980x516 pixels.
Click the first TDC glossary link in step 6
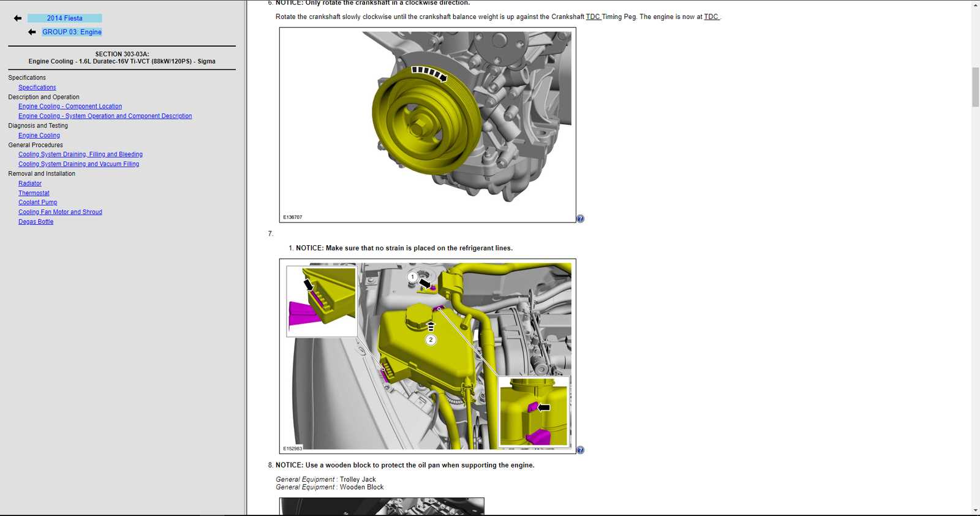tap(593, 17)
